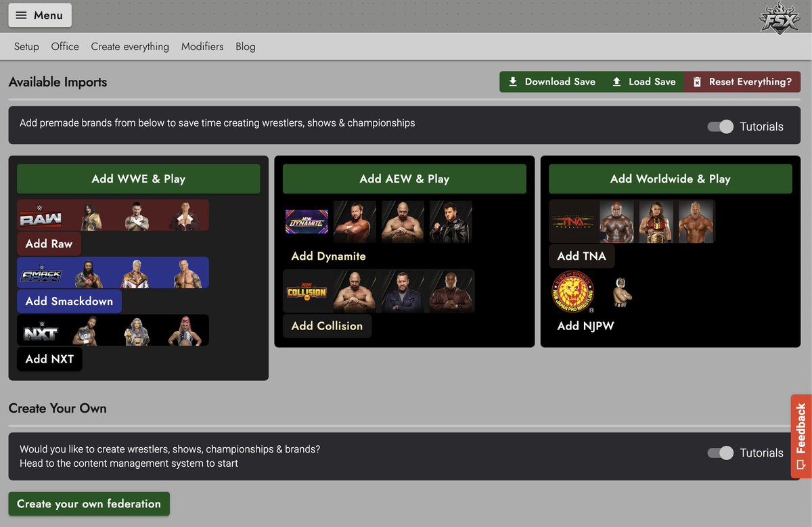Viewport: 812px width, 527px height.
Task: Open the Feedback side tab
Action: (801, 436)
